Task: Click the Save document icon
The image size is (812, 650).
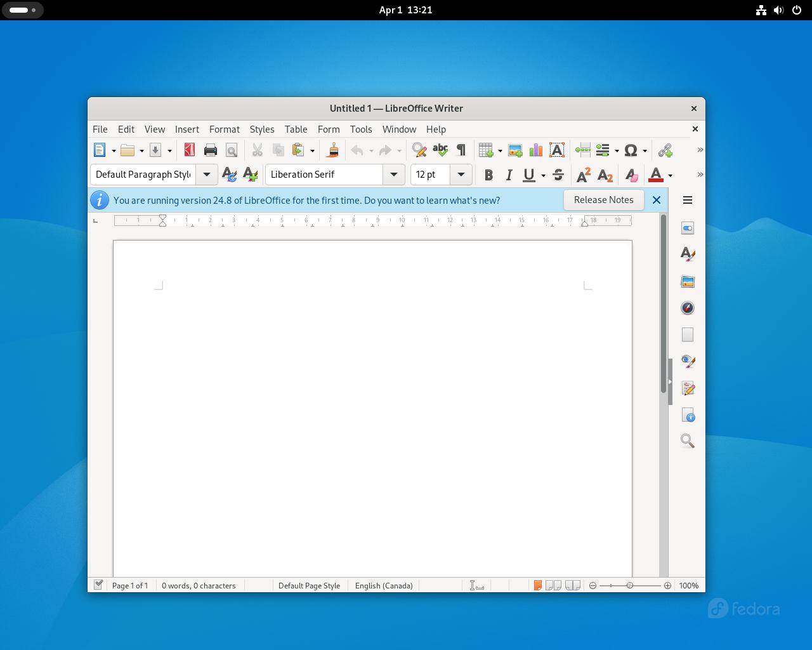Action: pyautogui.click(x=155, y=150)
